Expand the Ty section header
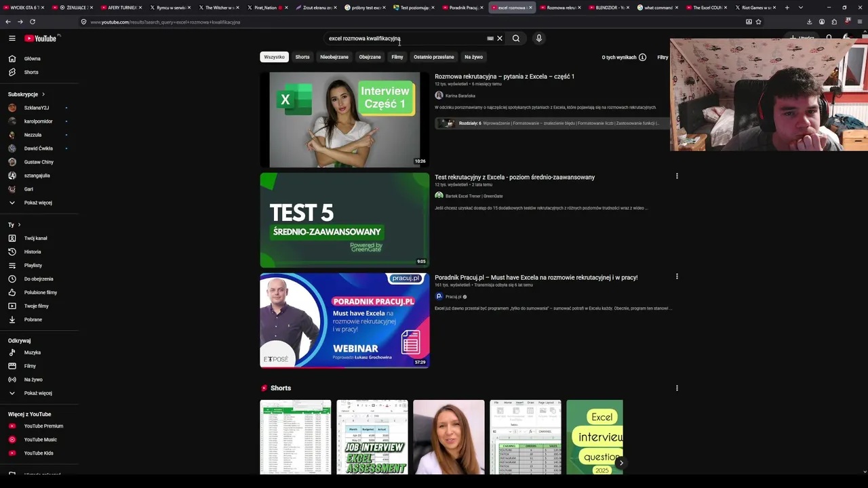This screenshot has height=488, width=868. click(14, 225)
